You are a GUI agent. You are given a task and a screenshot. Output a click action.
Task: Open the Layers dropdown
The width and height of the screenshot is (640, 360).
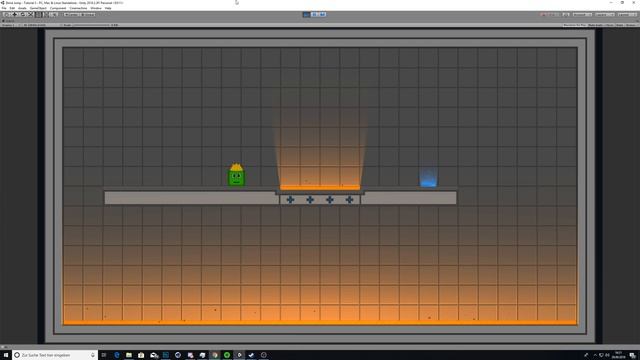click(604, 15)
